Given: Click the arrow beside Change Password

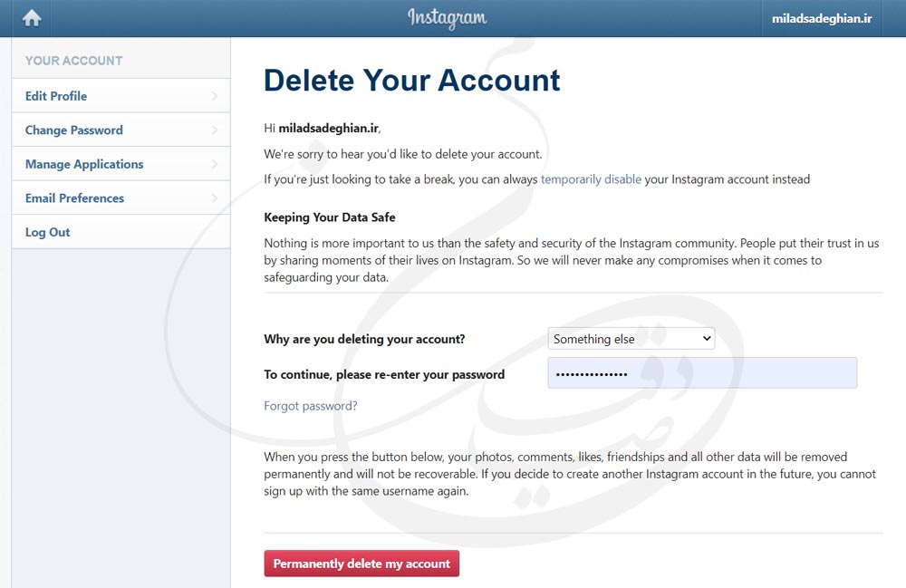Looking at the screenshot, I should click(215, 130).
